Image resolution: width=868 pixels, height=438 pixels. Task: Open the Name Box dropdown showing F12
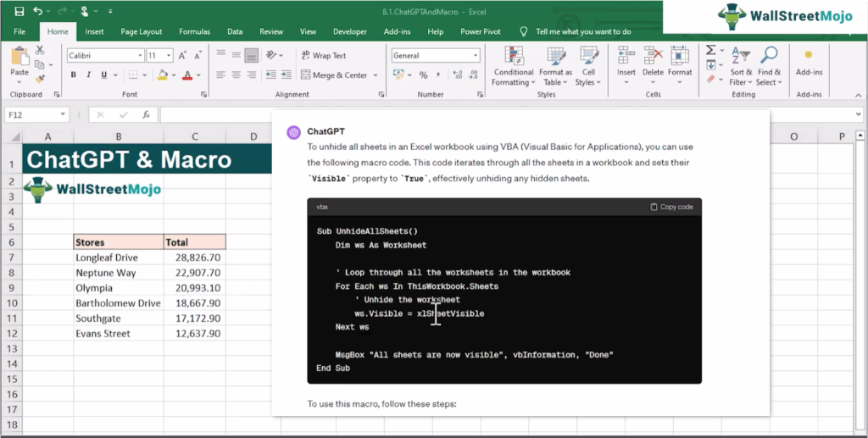click(x=63, y=114)
